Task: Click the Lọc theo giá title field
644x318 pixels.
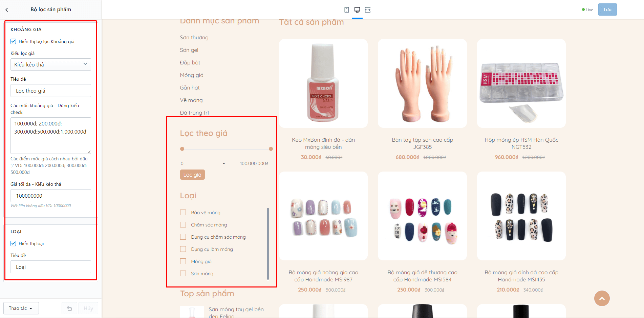Action: click(51, 91)
